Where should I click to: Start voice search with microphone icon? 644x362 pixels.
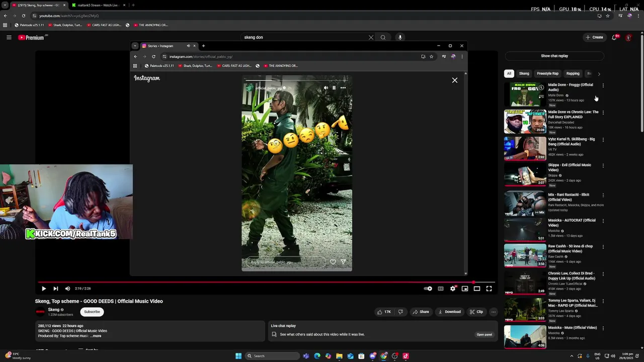(400, 37)
